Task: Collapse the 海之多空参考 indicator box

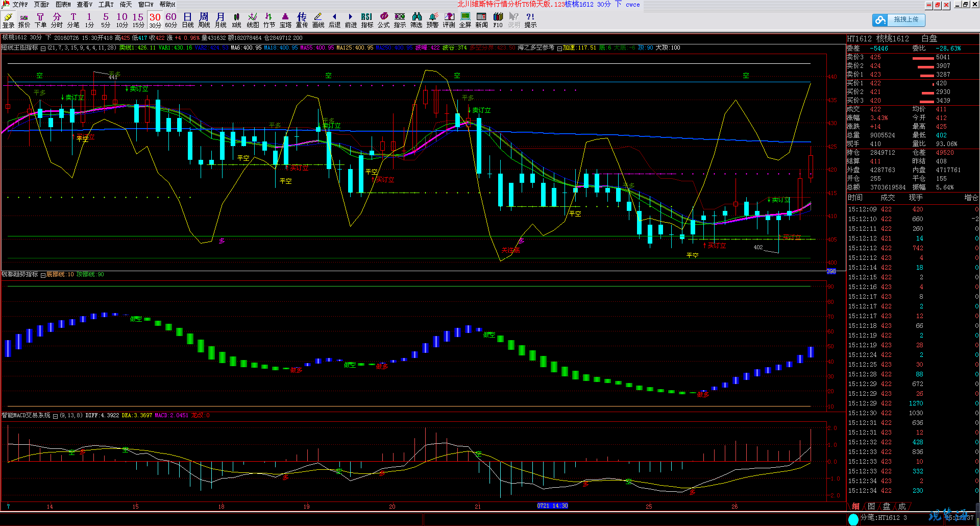Action: pos(559,49)
